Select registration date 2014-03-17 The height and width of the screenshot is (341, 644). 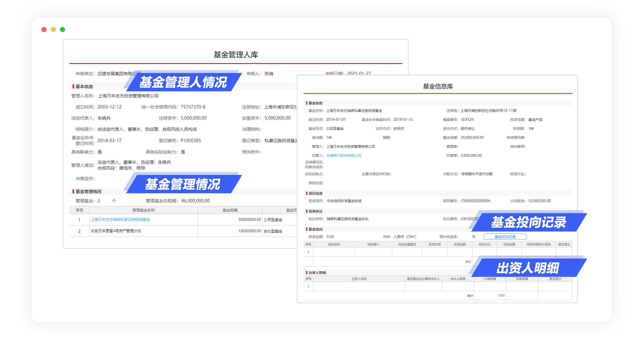[x=110, y=140]
